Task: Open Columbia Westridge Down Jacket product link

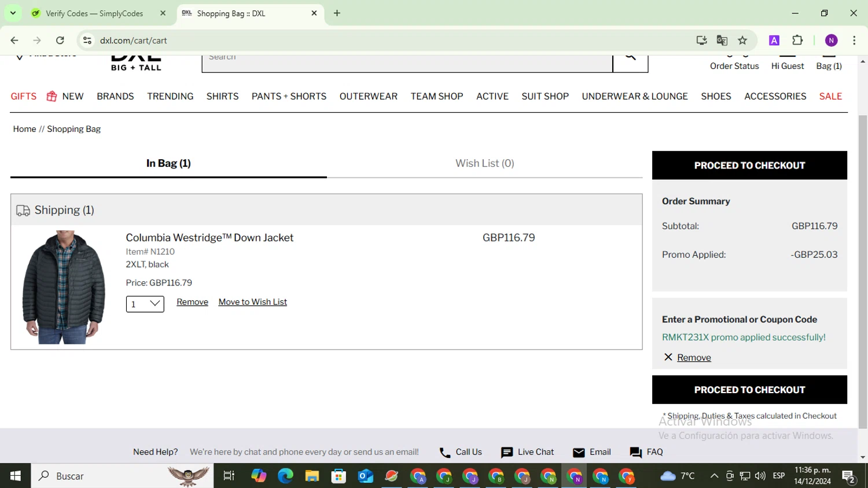Action: pyautogui.click(x=209, y=237)
